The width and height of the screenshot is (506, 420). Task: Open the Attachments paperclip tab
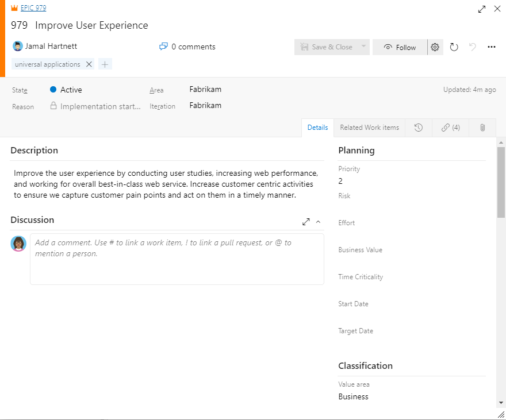click(x=482, y=128)
